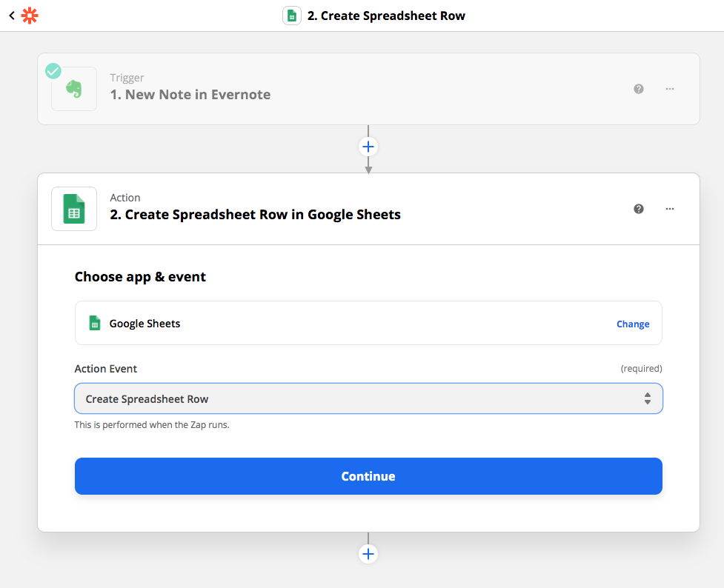Add a step between trigger and action

point(368,147)
